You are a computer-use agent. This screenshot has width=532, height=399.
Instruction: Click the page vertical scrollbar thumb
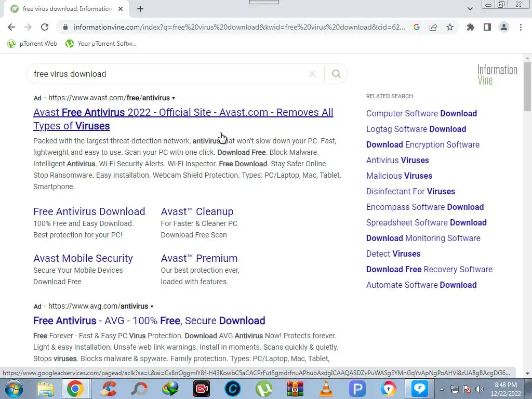pos(527,87)
